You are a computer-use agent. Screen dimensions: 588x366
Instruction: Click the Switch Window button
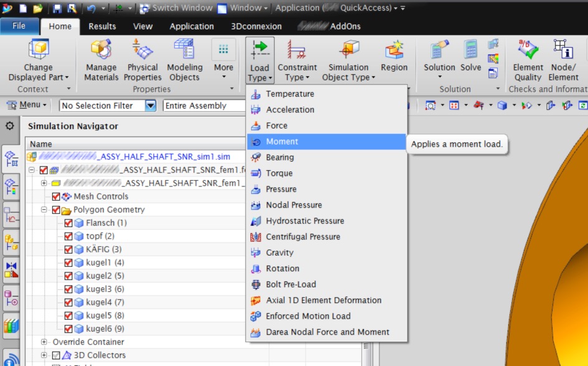coord(176,8)
